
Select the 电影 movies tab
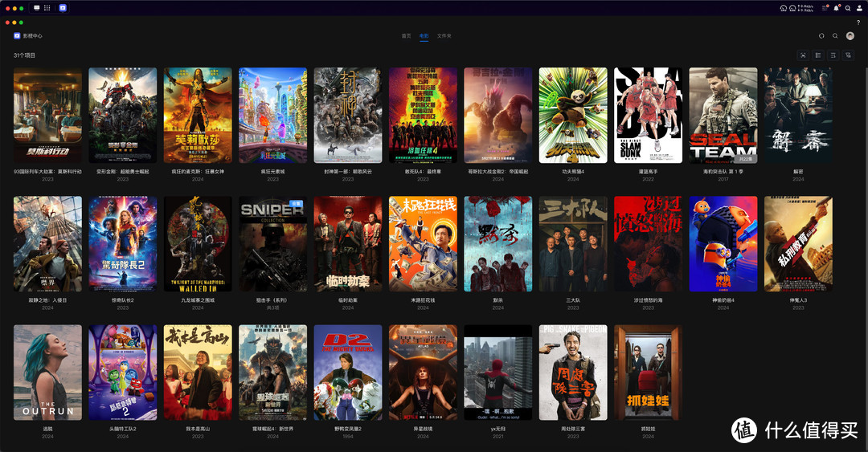(x=424, y=36)
